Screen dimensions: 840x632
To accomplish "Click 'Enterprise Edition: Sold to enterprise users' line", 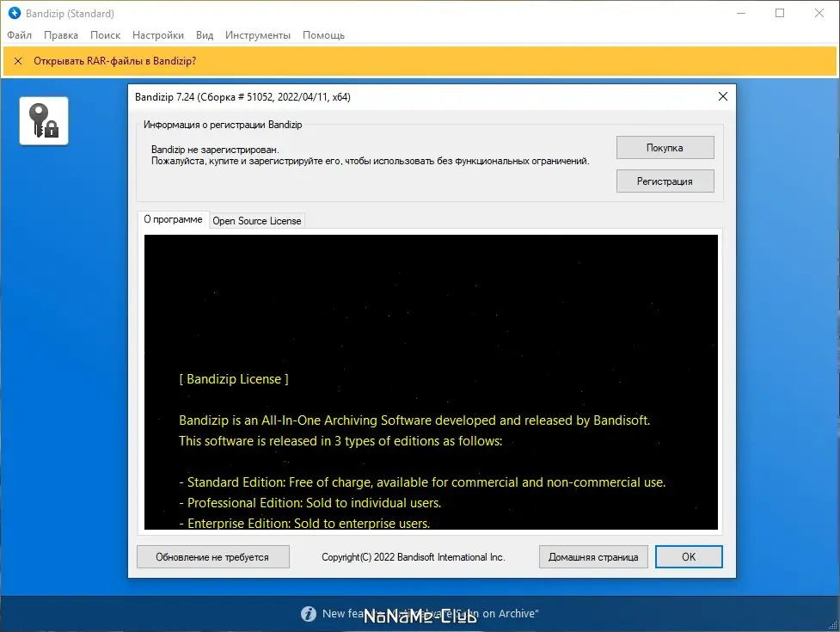I will pos(304,524).
